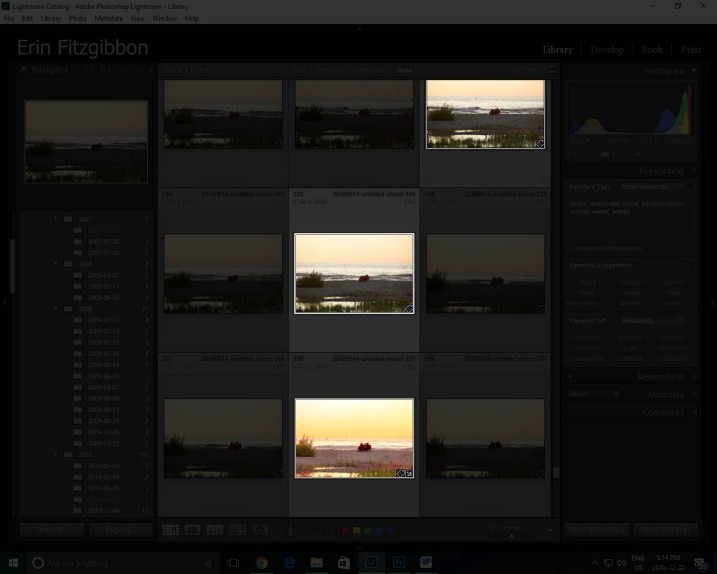This screenshot has width=717, height=574.
Task: Open the toolbar content dropdown arrow
Action: point(550,530)
